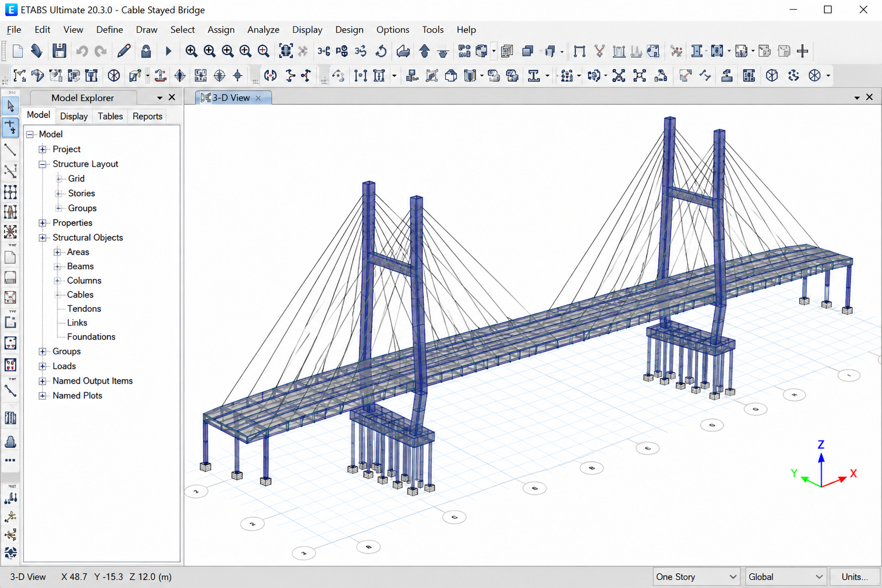The width and height of the screenshot is (882, 588).
Task: Open the Model Explorer panel options arrow
Action: 160,98
